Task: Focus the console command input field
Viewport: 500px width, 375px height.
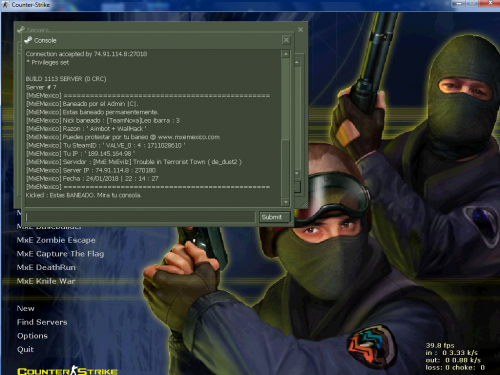Action: (140, 217)
